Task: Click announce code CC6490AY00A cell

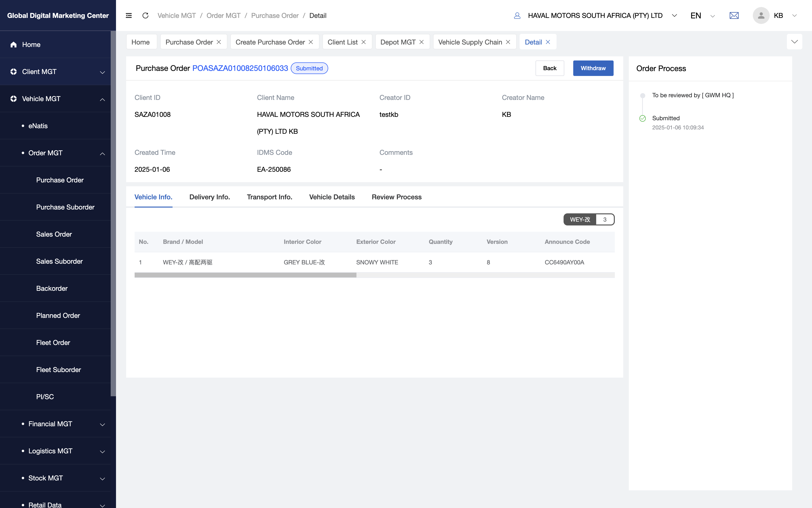Action: tap(564, 262)
